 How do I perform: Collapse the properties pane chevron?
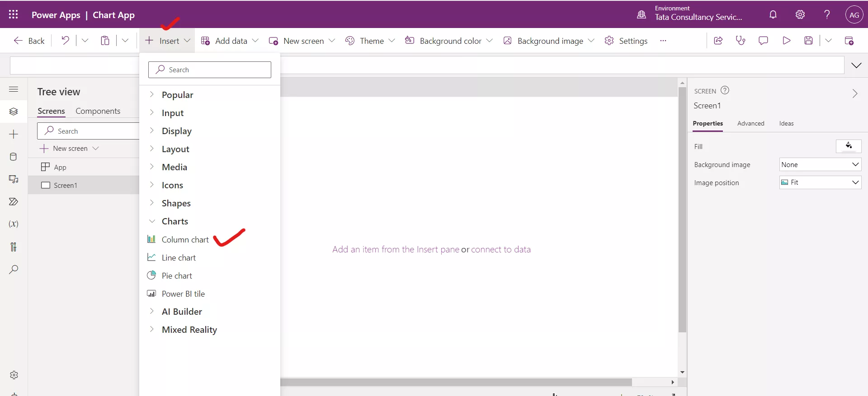[854, 93]
